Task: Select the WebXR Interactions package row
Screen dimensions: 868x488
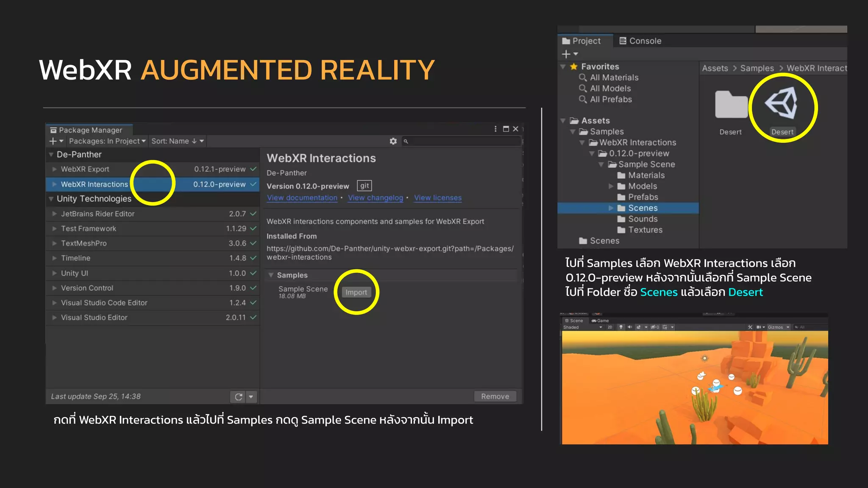Action: [153, 184]
